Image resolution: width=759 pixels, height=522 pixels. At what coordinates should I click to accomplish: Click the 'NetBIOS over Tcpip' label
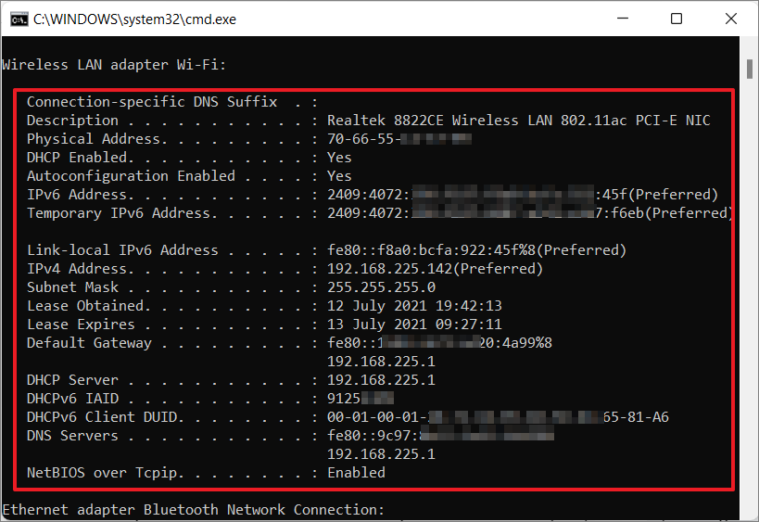point(102,473)
